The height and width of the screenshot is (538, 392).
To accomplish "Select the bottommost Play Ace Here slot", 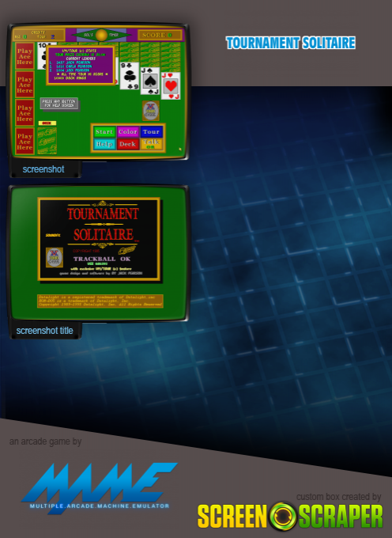I will point(24,142).
